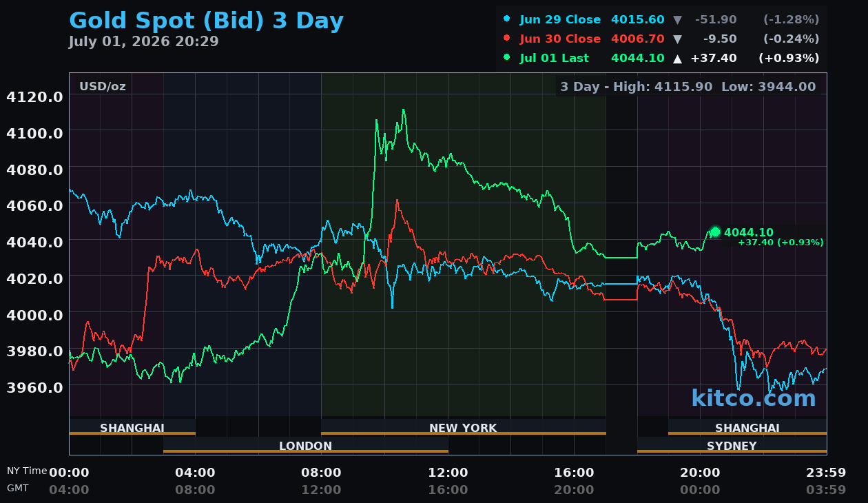This screenshot has height=503, width=868.
Task: Click the down arrow beside -9.50
Action: pos(677,39)
